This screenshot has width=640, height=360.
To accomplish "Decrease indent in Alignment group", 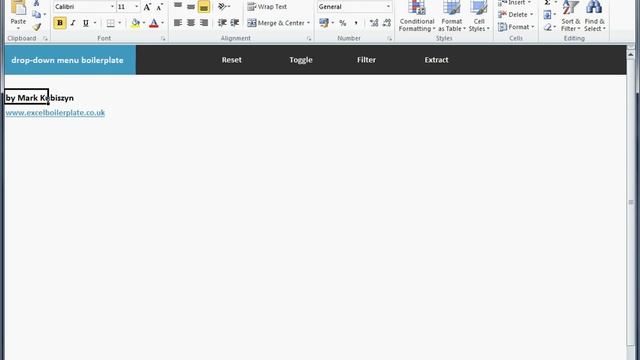I will click(x=222, y=23).
